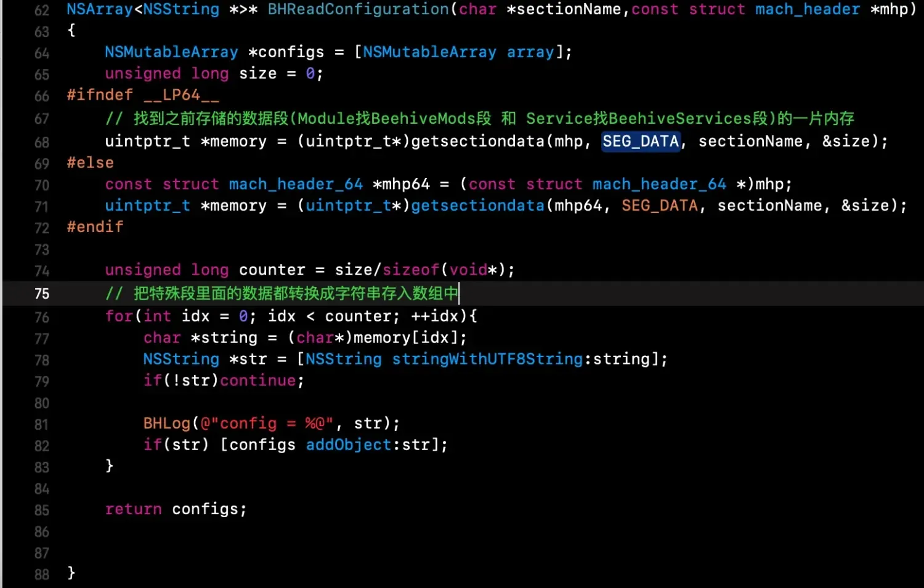The image size is (924, 588).
Task: Click line number 81 beside BHLog
Action: (x=41, y=424)
